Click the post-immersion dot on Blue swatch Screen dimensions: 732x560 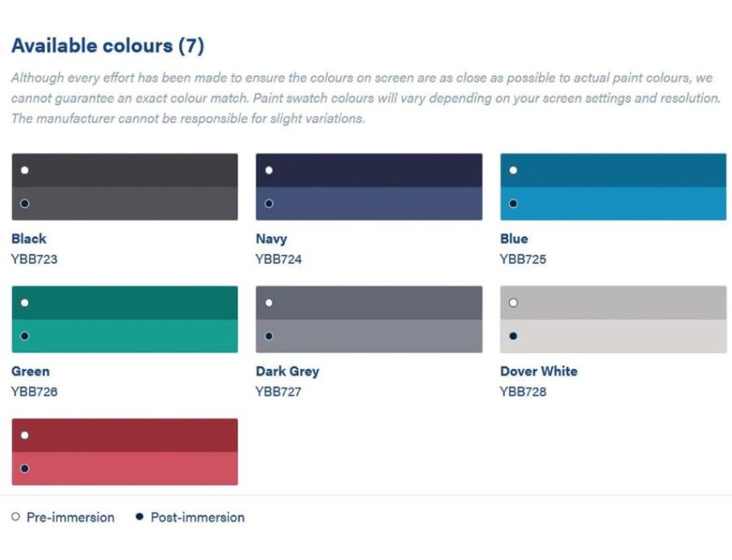(x=513, y=203)
